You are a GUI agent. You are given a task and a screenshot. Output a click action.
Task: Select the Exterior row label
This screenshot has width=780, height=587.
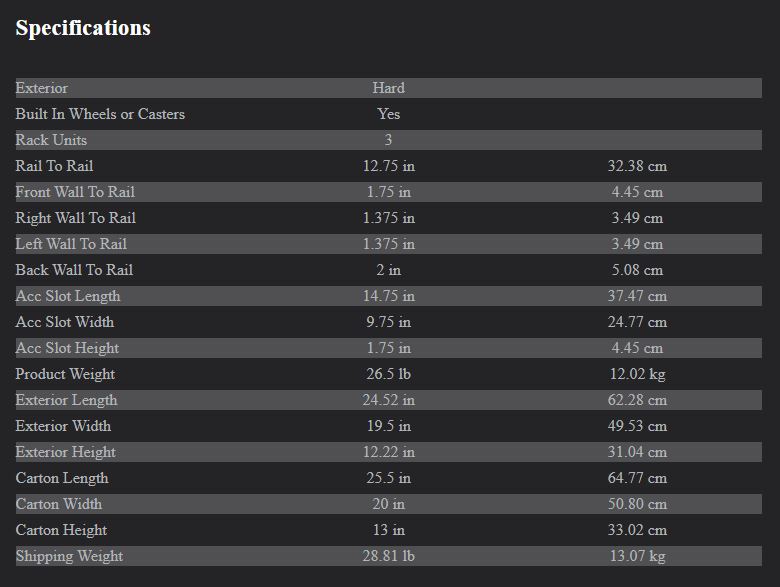tap(41, 88)
